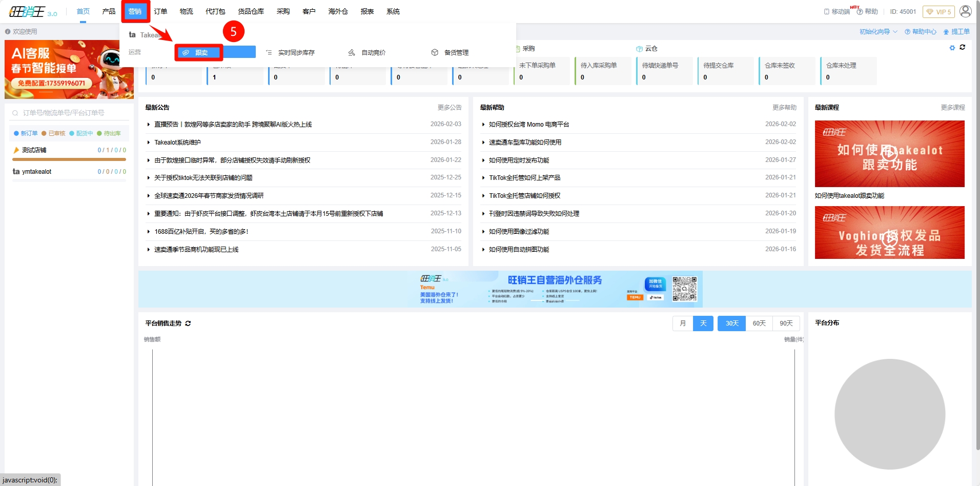This screenshot has height=486, width=980.
Task: Select 跟卖 in the 营销 submenu
Action: coord(199,52)
